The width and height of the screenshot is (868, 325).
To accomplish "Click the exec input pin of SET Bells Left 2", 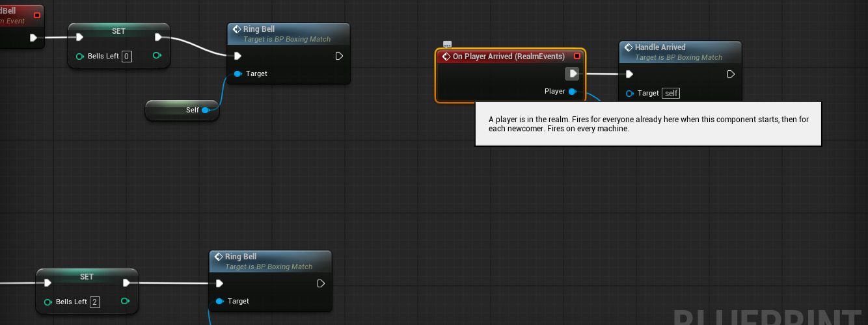I will pyautogui.click(x=47, y=283).
